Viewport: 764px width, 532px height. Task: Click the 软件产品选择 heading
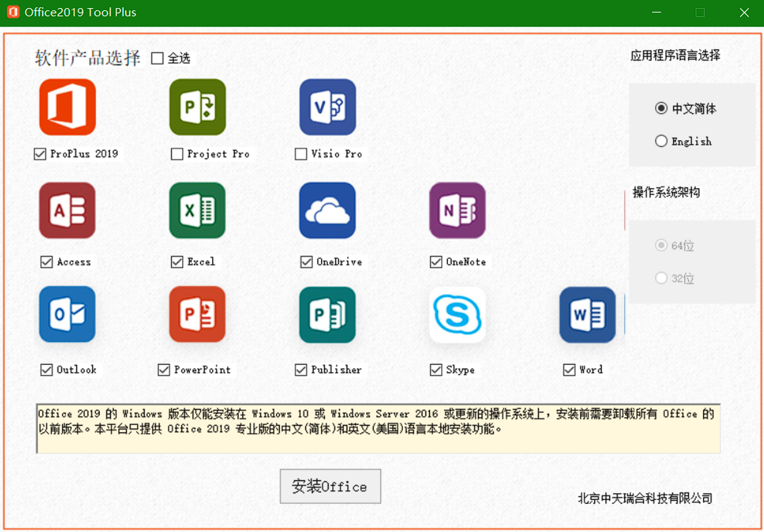88,58
